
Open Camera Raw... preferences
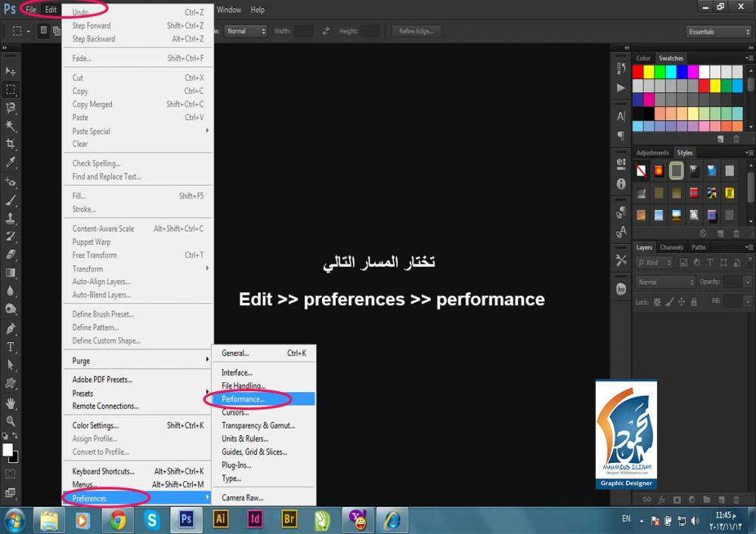pyautogui.click(x=263, y=498)
